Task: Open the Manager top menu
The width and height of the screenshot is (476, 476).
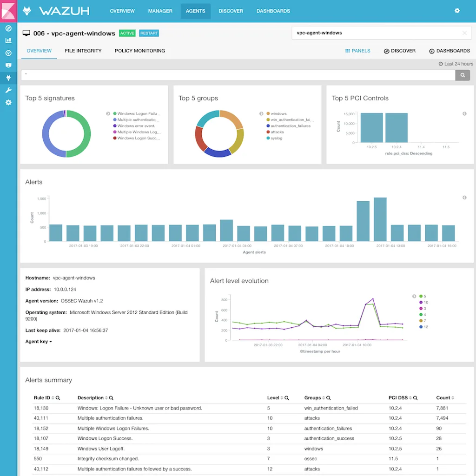Action: pyautogui.click(x=160, y=11)
